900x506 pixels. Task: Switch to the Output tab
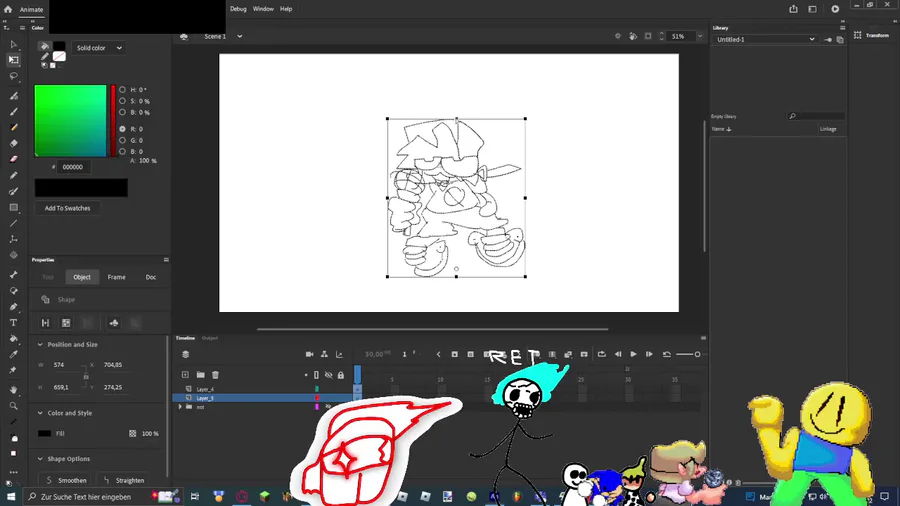210,338
